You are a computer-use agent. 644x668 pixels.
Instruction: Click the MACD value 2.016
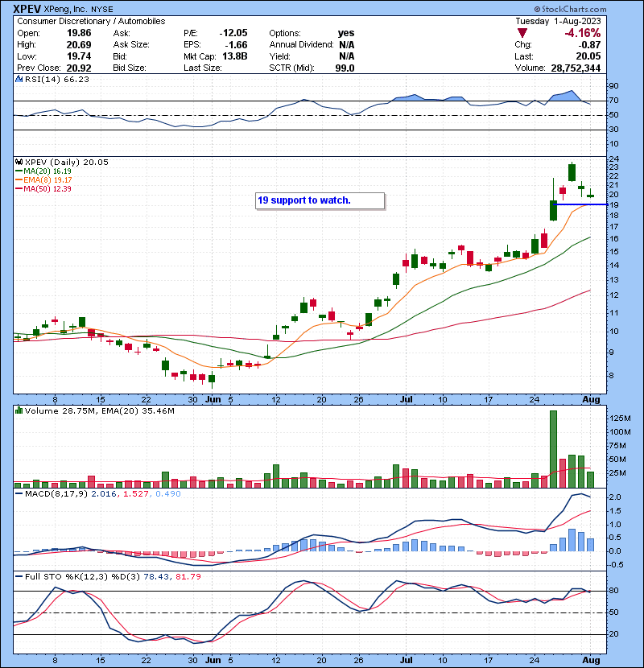click(x=104, y=494)
